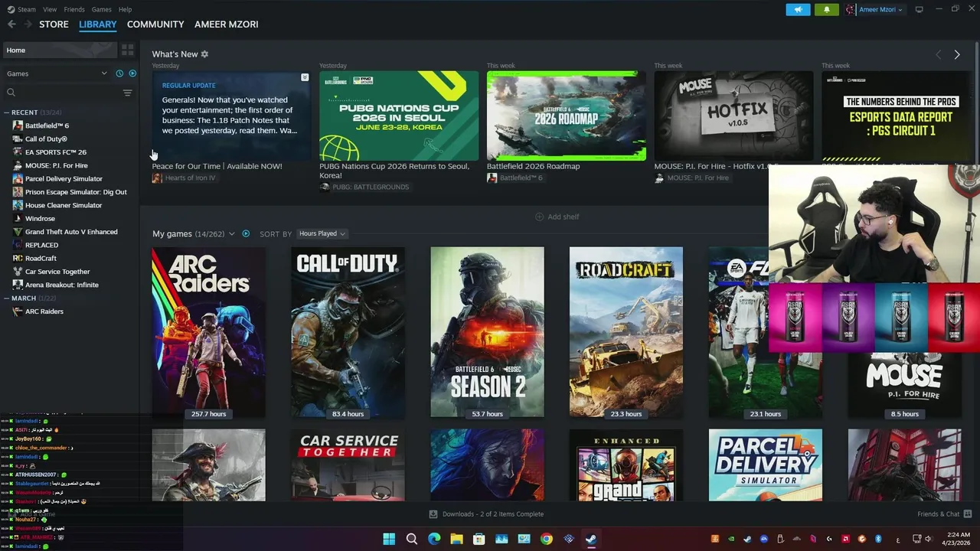980x551 pixels.
Task: Click the RoadCraft sidebar icon
Action: click(18, 259)
